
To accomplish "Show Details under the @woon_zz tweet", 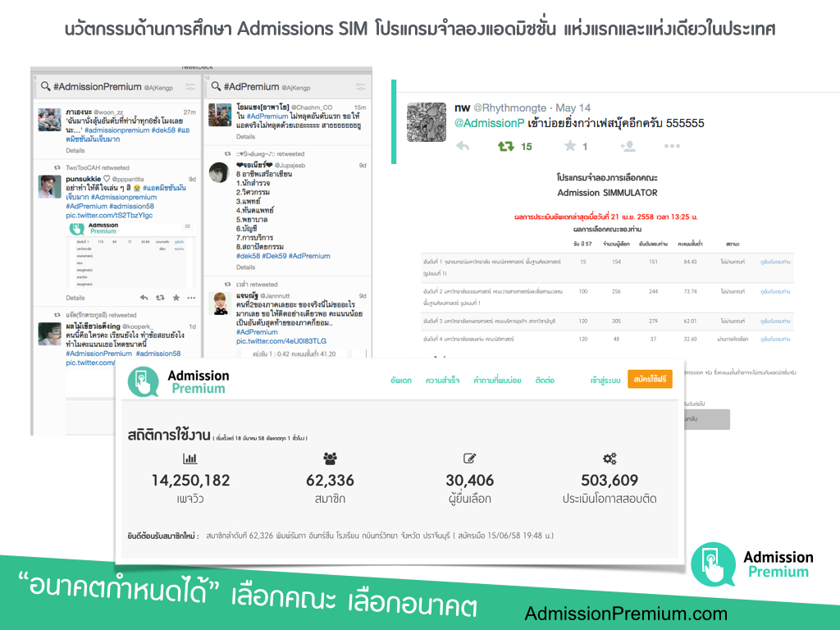I will (x=75, y=151).
